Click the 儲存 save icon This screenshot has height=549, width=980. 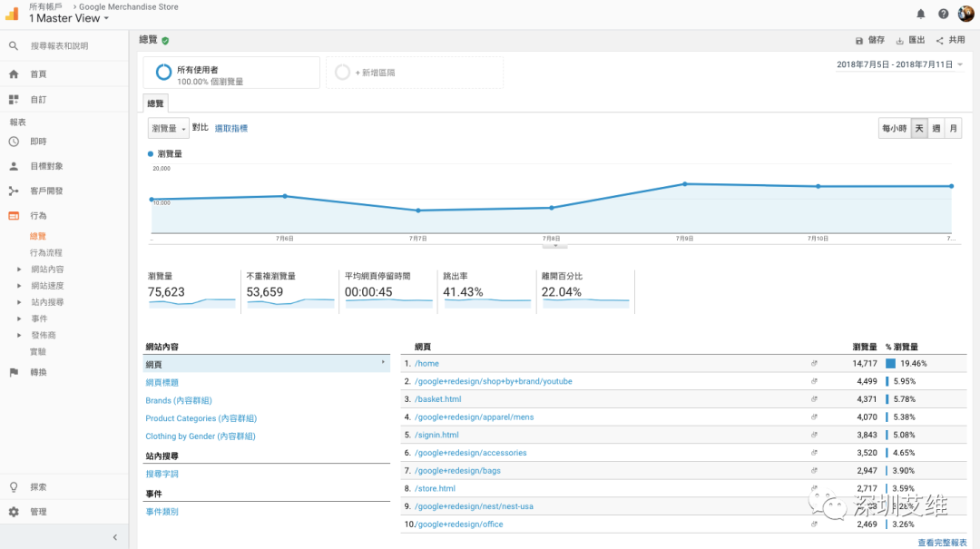pos(859,41)
